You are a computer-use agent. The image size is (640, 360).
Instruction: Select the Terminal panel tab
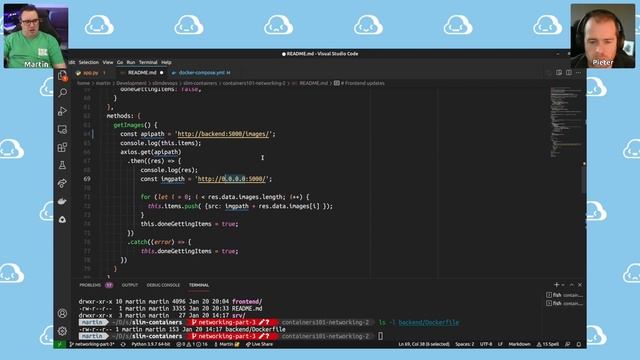[199, 285]
